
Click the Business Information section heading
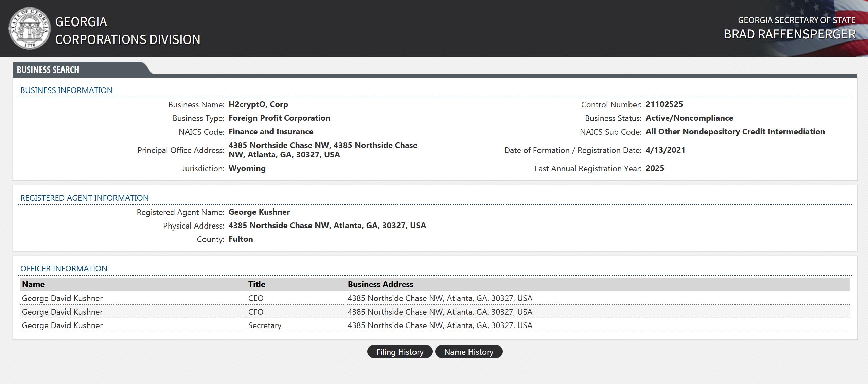pos(67,90)
